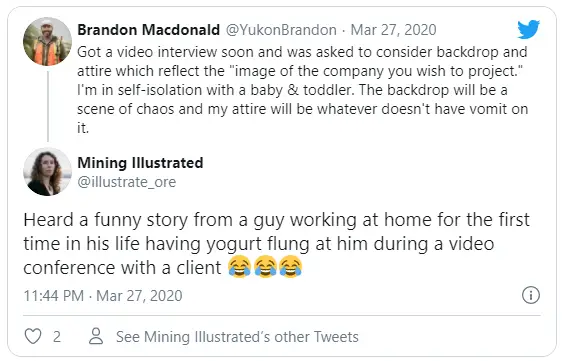562x361 pixels.
Task: Open the 11:44 PM timestamp link
Action: [103, 296]
